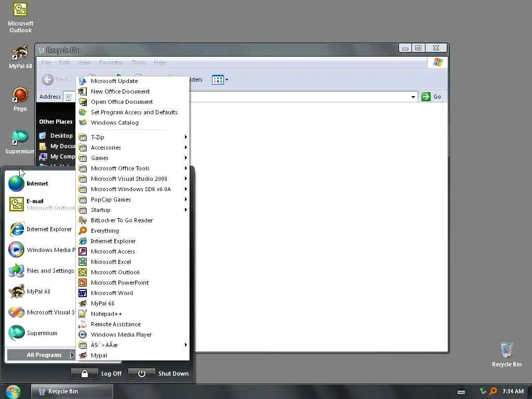The width and height of the screenshot is (532, 399).
Task: Launch Mypal at bottom of programs list
Action: coord(132,355)
